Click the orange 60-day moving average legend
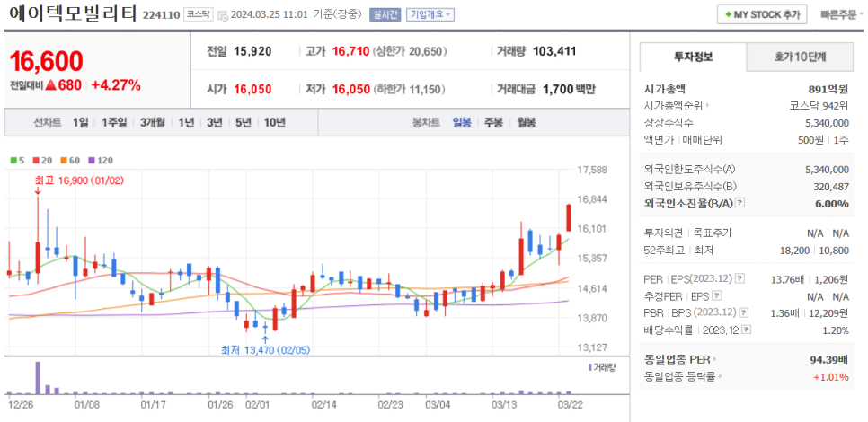The width and height of the screenshot is (868, 422). 69,161
